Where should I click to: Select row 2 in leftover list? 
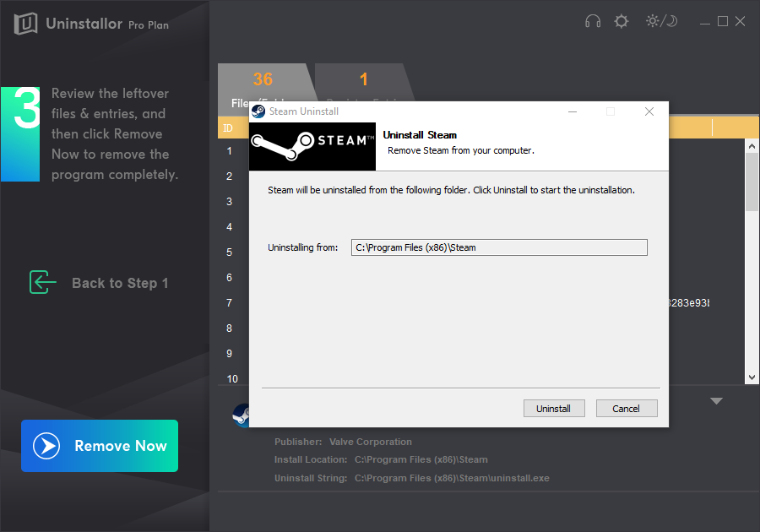(229, 176)
